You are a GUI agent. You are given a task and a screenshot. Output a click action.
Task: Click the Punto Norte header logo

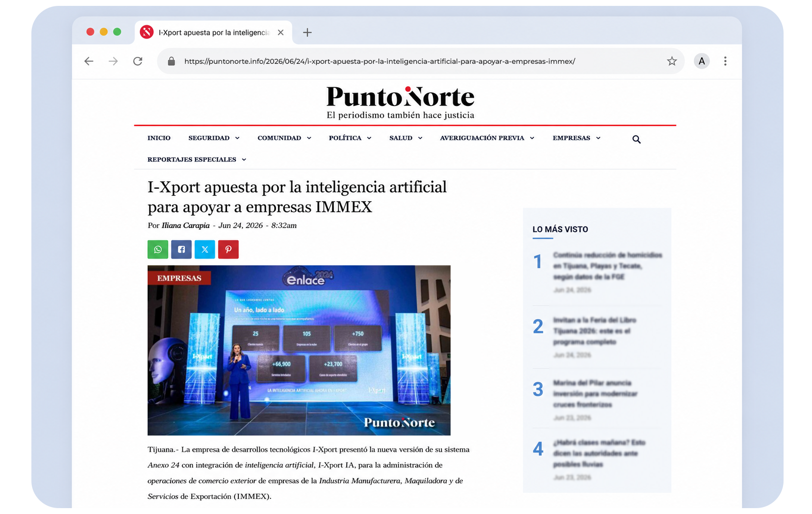pos(401,97)
